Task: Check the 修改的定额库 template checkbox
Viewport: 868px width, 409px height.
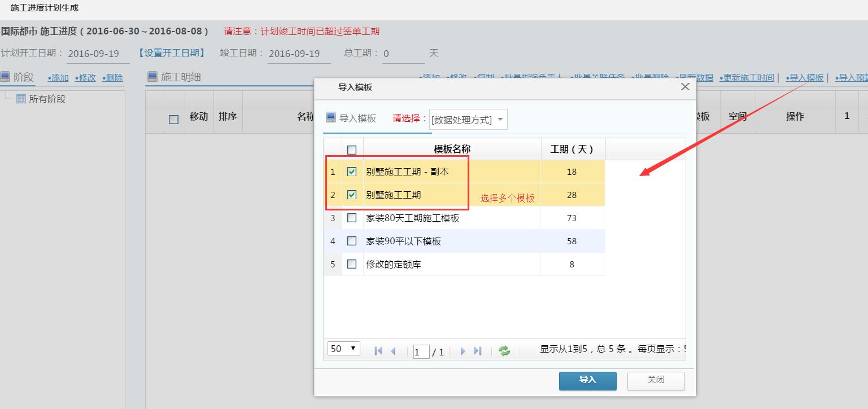Action: click(x=352, y=264)
